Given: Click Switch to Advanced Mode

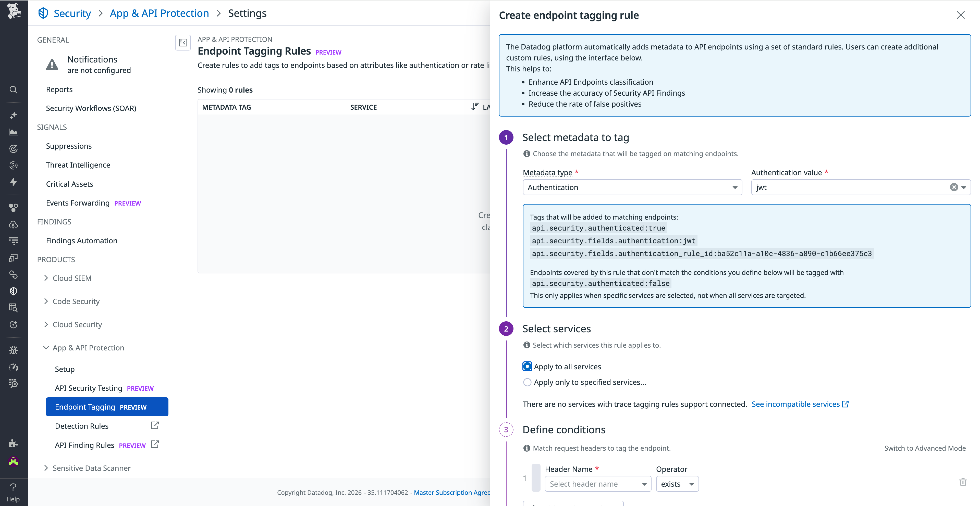Looking at the screenshot, I should click(925, 448).
